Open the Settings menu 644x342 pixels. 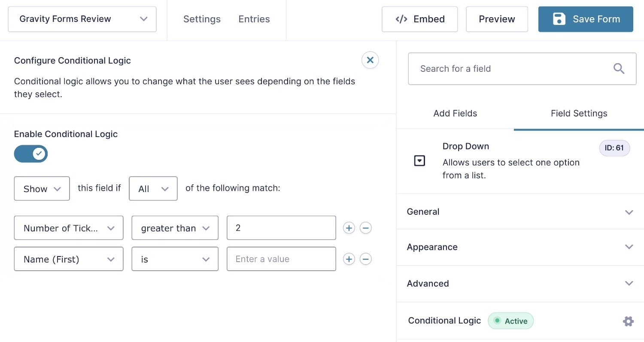pyautogui.click(x=202, y=19)
